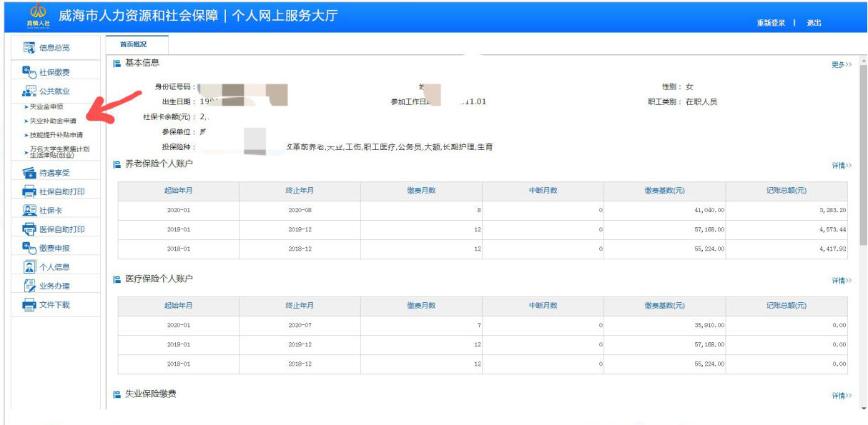Open the 个人信息 profile icon
Image resolution: width=868 pixels, height=425 pixels.
[x=29, y=267]
